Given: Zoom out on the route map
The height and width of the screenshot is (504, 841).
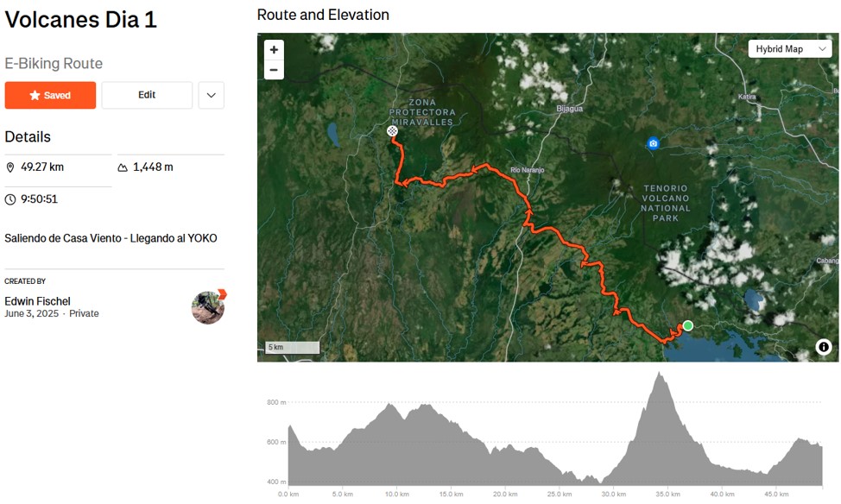Looking at the screenshot, I should point(274,70).
